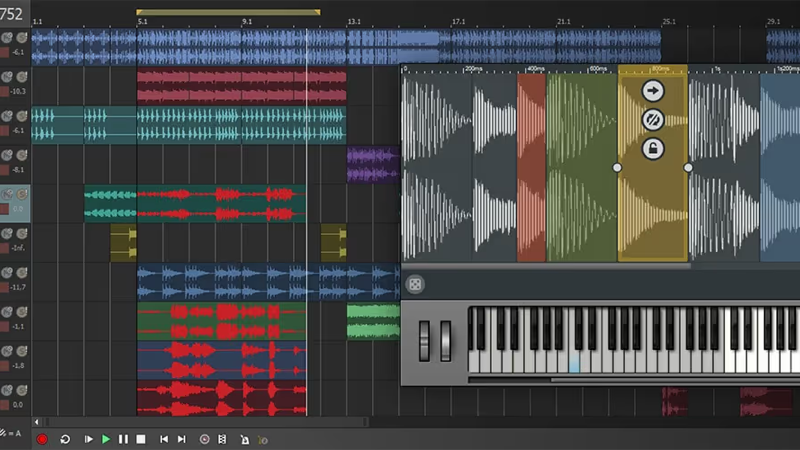
Task: Mute the track showing -1.1
Action: [x=7, y=312]
